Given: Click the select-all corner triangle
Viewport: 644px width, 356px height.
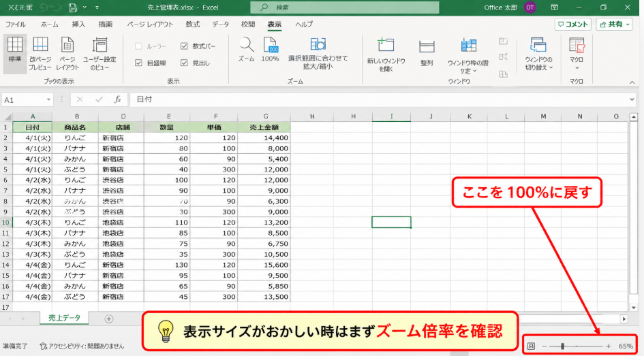Looking at the screenshot, I should 7,116.
